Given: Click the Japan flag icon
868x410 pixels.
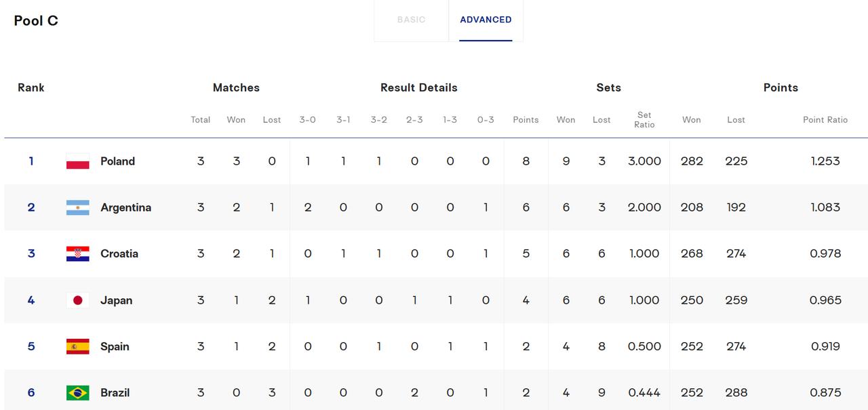Looking at the screenshot, I should [77, 300].
